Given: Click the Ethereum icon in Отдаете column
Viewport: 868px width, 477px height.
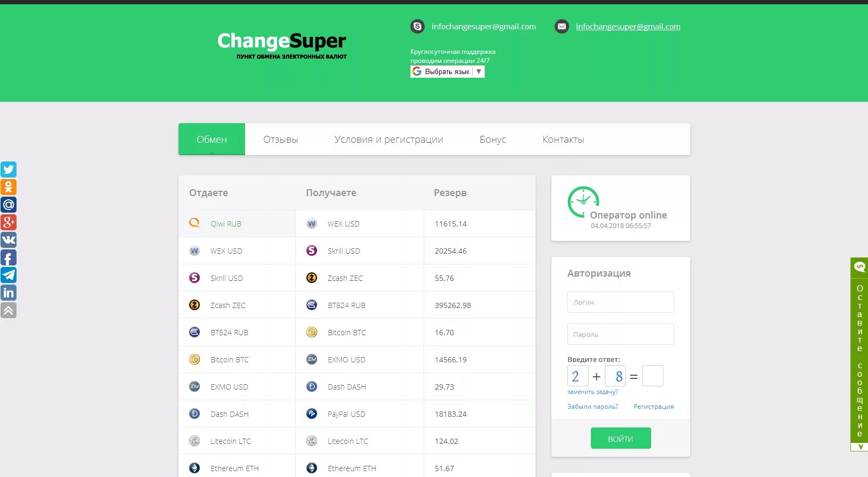Looking at the screenshot, I should (x=194, y=468).
